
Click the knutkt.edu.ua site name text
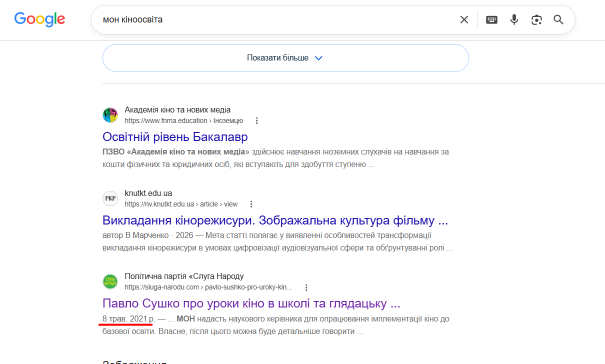pyautogui.click(x=148, y=193)
